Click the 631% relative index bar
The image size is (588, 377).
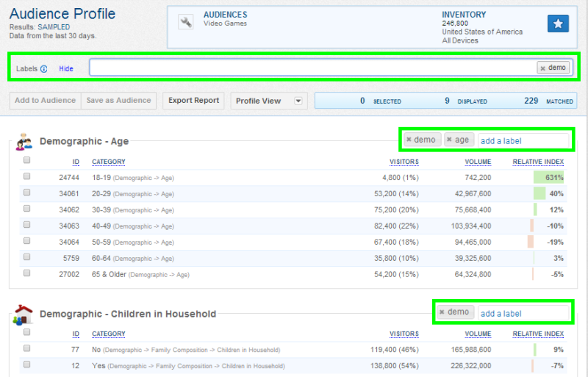(548, 177)
